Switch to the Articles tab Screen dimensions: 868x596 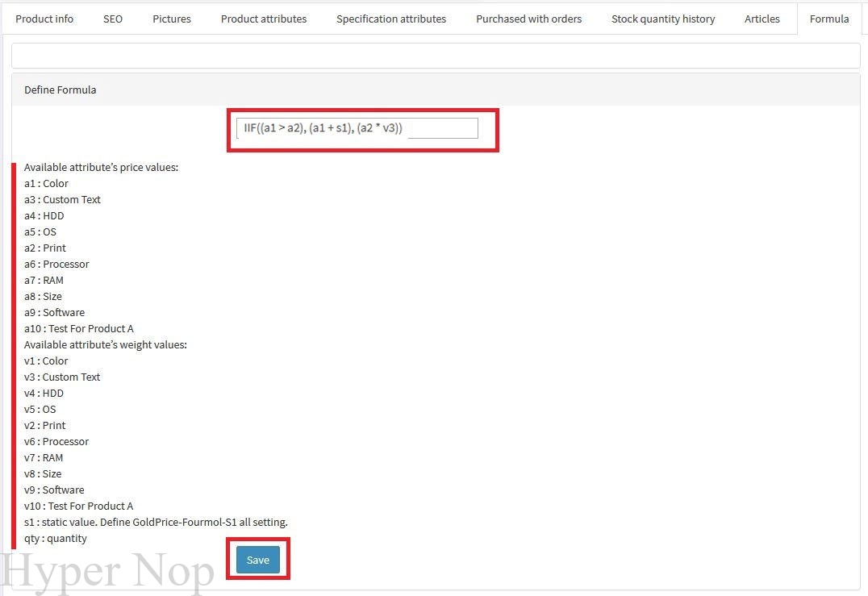(762, 19)
